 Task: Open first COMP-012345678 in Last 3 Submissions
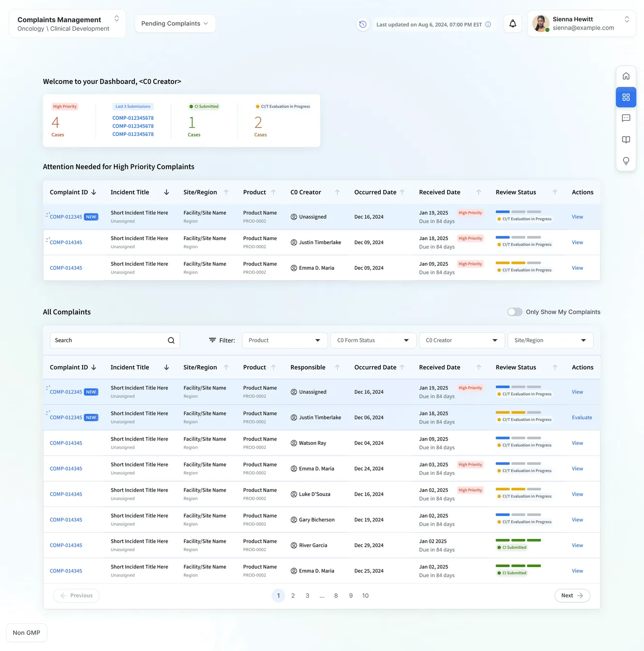click(x=133, y=118)
